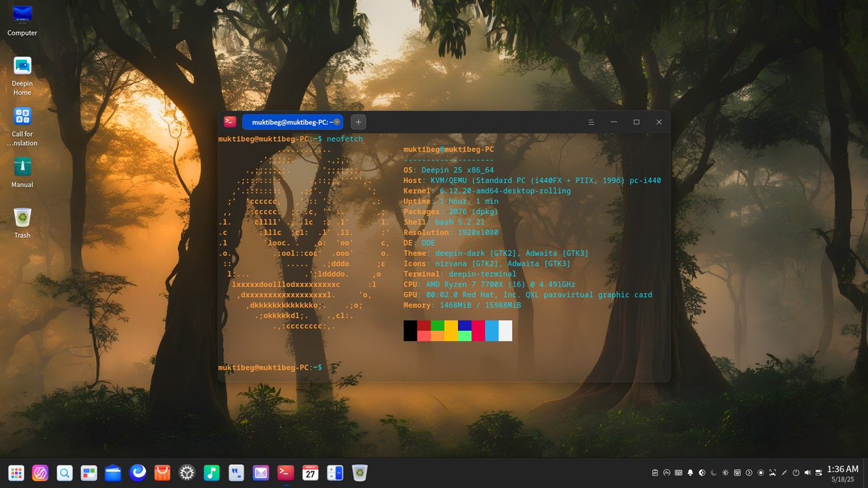868x488 pixels.
Task: Click the 'Shell: bash 5.2.21' line
Action: click(x=444, y=222)
